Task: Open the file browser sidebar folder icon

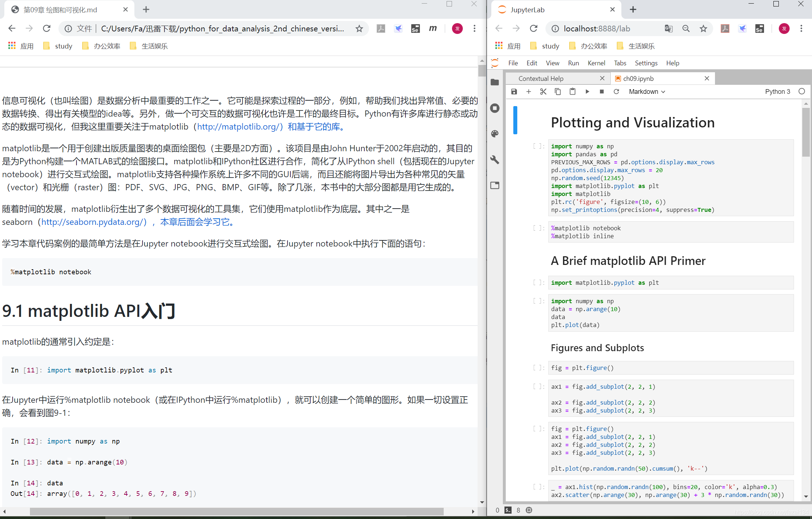Action: tap(495, 82)
